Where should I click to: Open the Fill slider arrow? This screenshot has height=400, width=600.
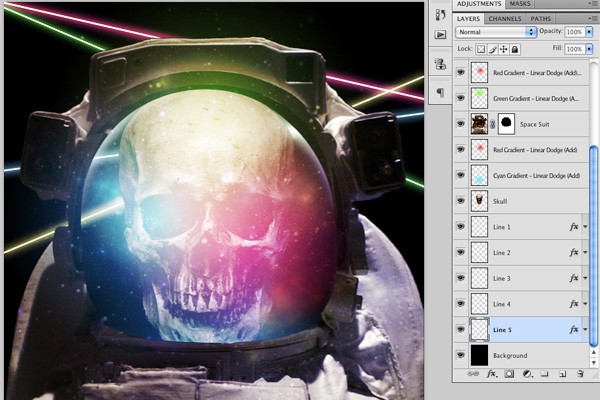589,49
